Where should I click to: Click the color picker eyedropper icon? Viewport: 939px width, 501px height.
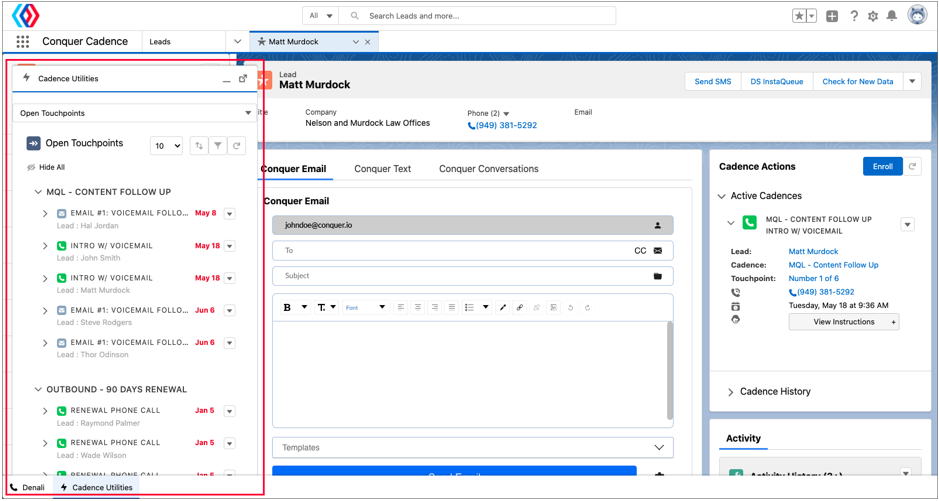(x=503, y=307)
